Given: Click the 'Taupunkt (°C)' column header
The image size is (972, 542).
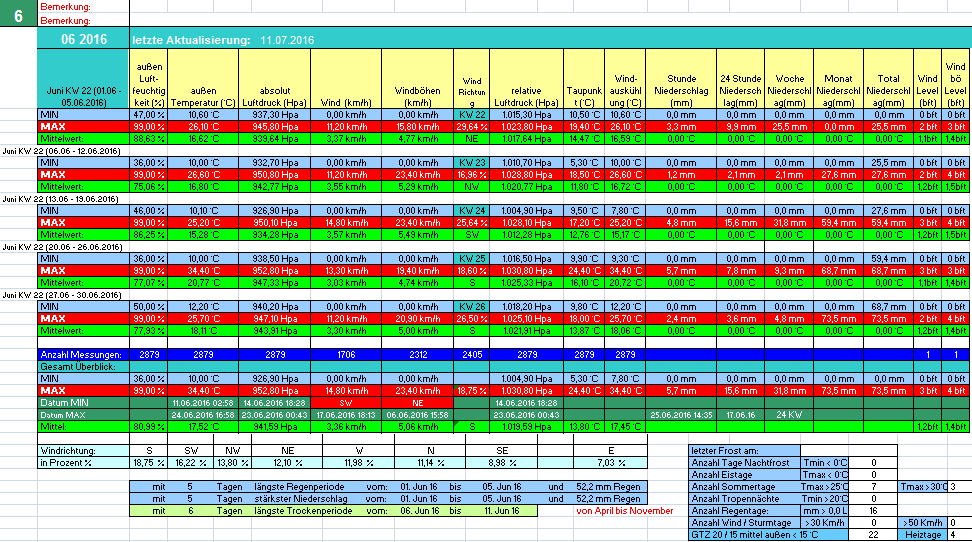Looking at the screenshot, I should 584,79.
